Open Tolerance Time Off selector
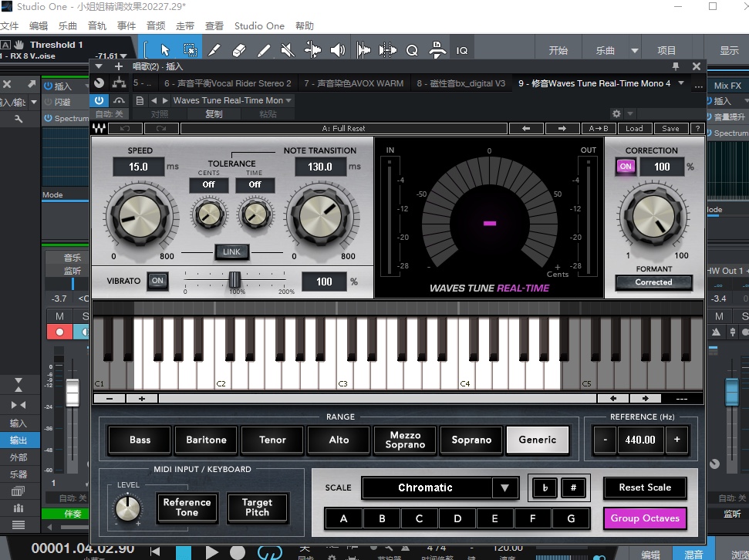The image size is (749, 560). [x=255, y=185]
